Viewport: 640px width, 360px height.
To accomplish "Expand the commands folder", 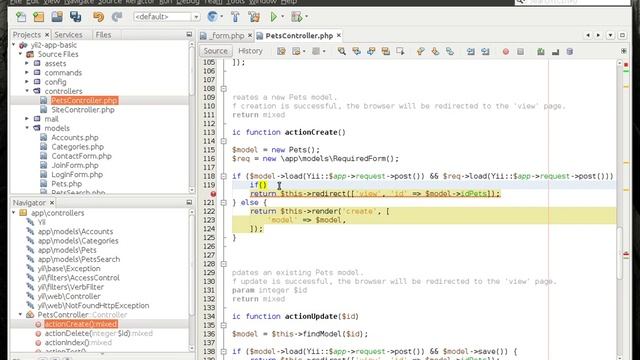I will pos(27,73).
